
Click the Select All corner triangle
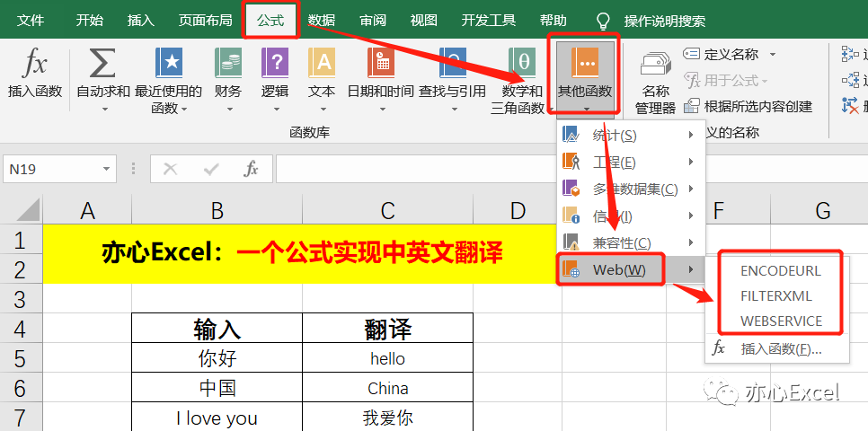click(x=27, y=211)
